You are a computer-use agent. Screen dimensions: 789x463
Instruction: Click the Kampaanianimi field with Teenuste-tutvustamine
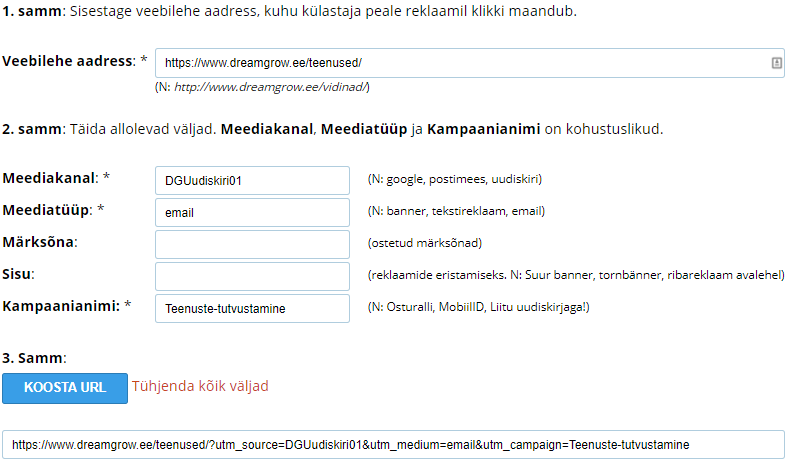point(252,308)
